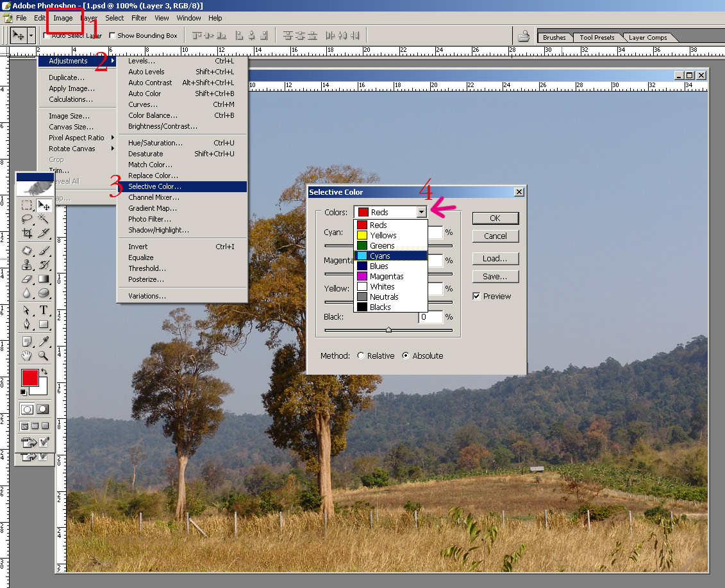Pick the Crop tool in toolbox

(x=27, y=234)
